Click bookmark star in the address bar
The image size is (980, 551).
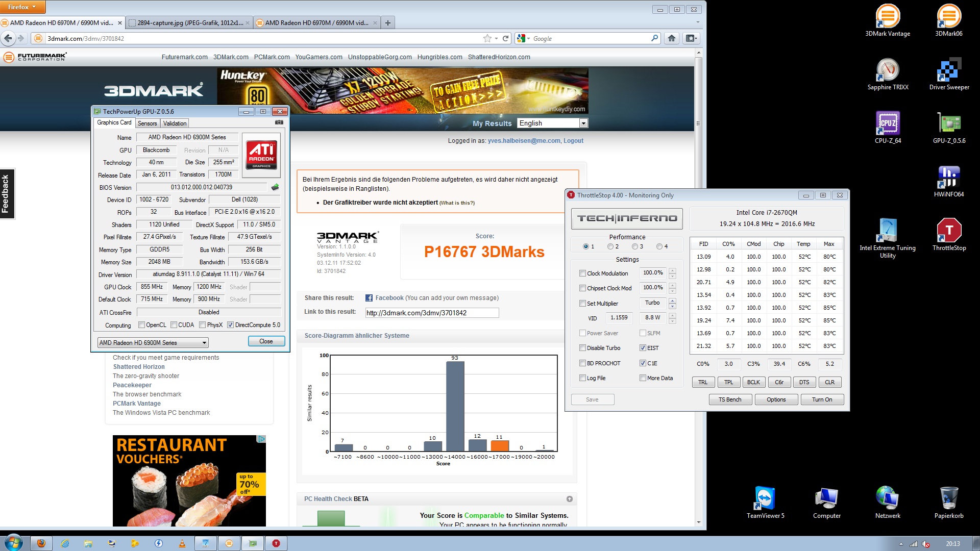tap(487, 38)
